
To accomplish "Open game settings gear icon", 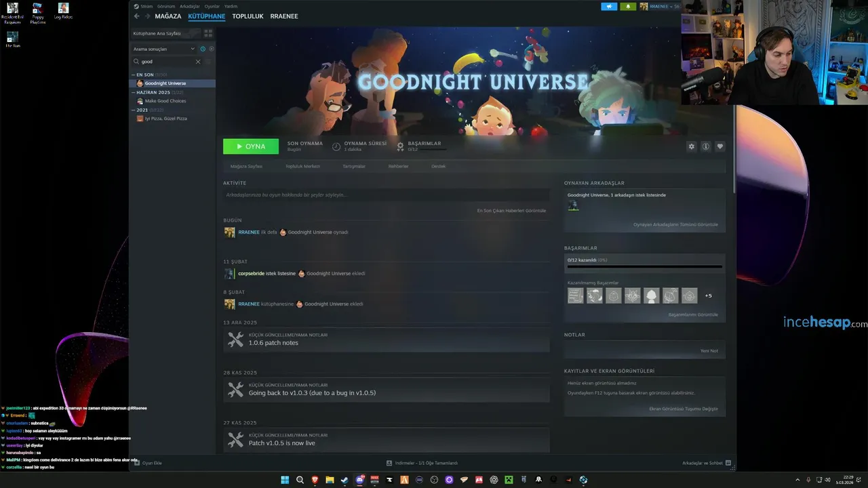I will [x=691, y=146].
